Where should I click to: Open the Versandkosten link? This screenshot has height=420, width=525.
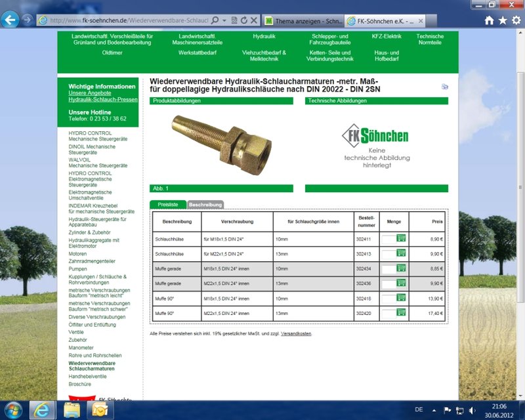click(x=296, y=333)
